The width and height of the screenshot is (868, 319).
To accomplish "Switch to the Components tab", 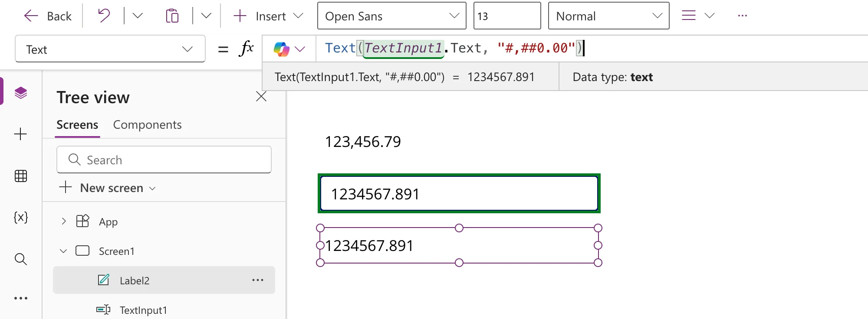I will coord(147,125).
